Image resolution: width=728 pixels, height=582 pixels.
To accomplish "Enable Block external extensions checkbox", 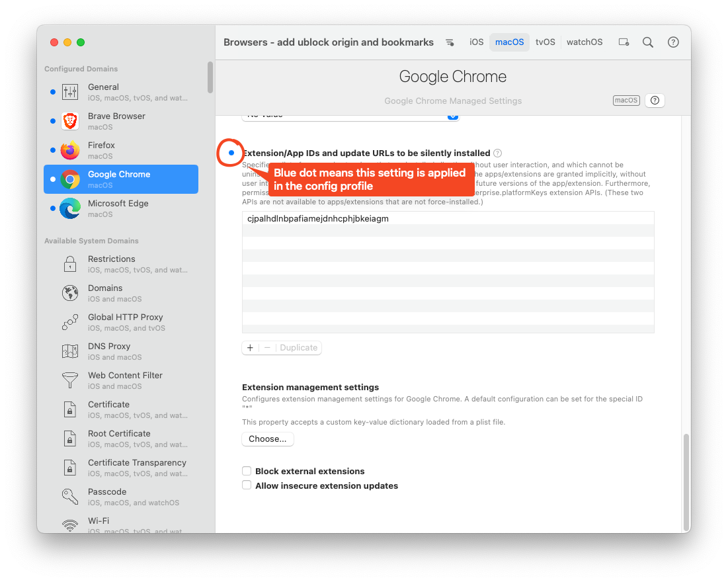I will (x=247, y=472).
